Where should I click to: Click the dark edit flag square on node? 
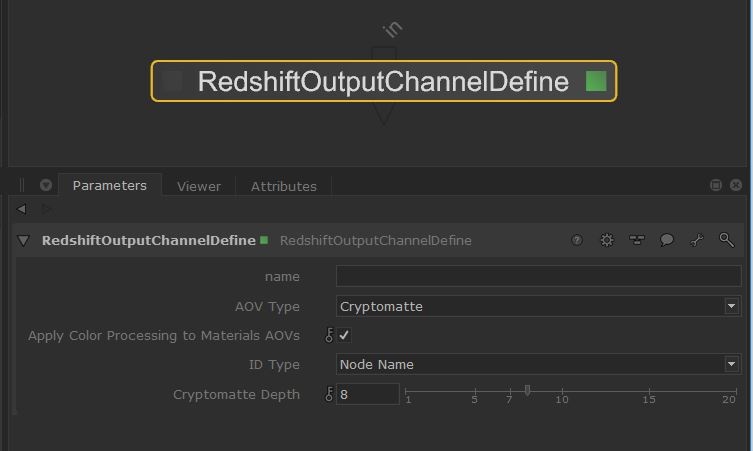[x=172, y=81]
